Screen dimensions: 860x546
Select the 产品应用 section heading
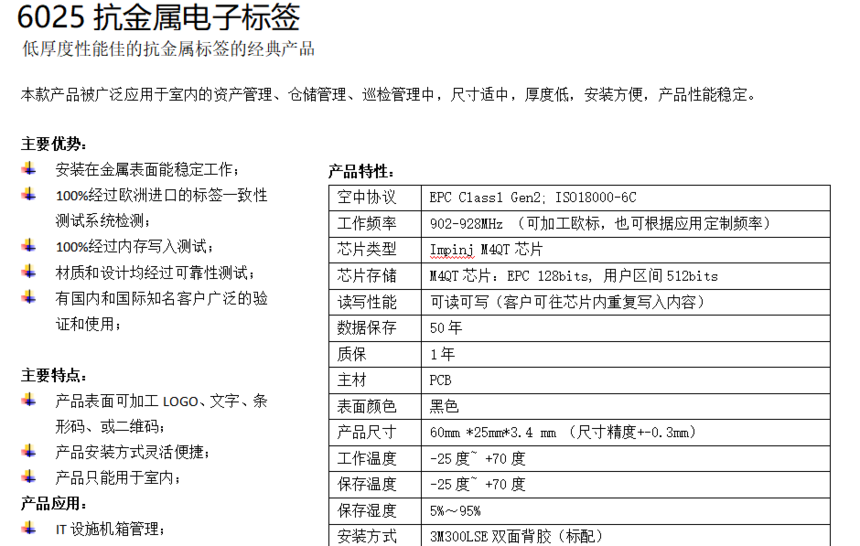pyautogui.click(x=54, y=503)
